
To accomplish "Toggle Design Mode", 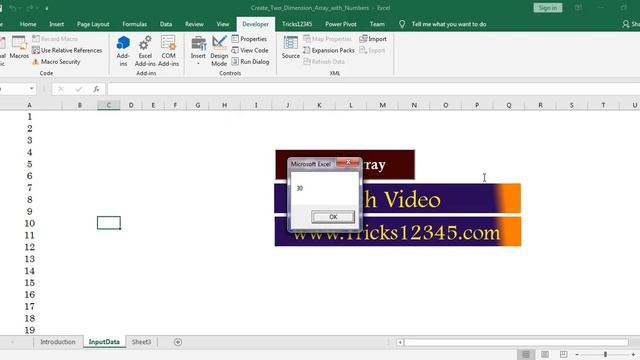I will [219, 51].
